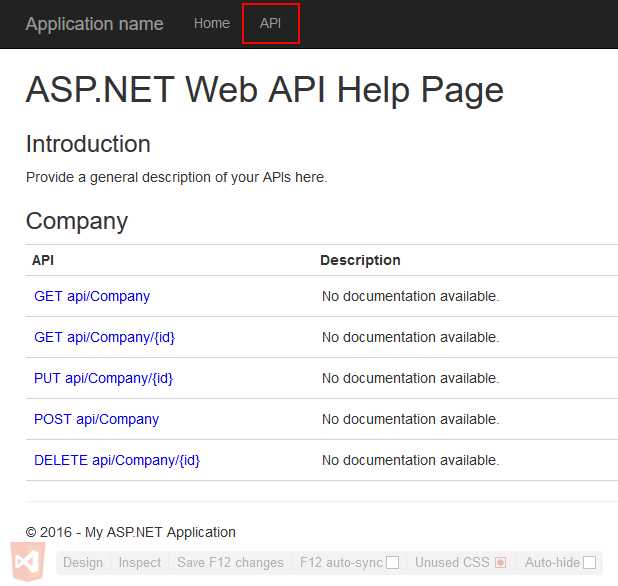
Task: Click the Design toolbar button
Action: click(x=83, y=562)
